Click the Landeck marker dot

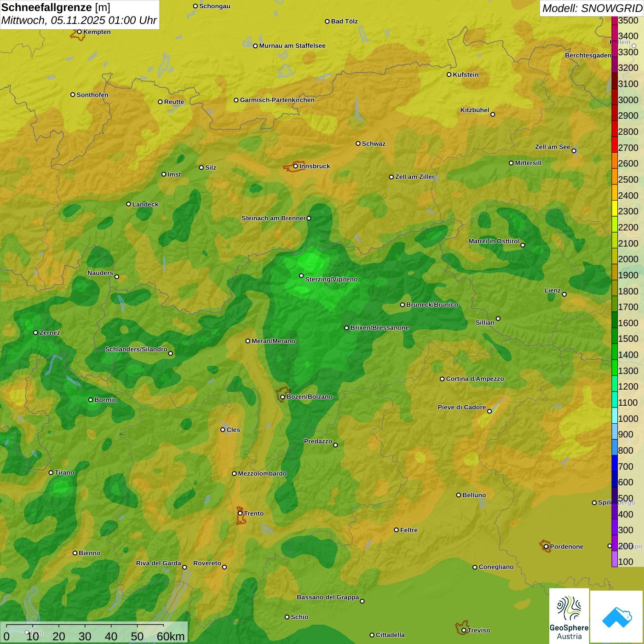[x=128, y=204]
